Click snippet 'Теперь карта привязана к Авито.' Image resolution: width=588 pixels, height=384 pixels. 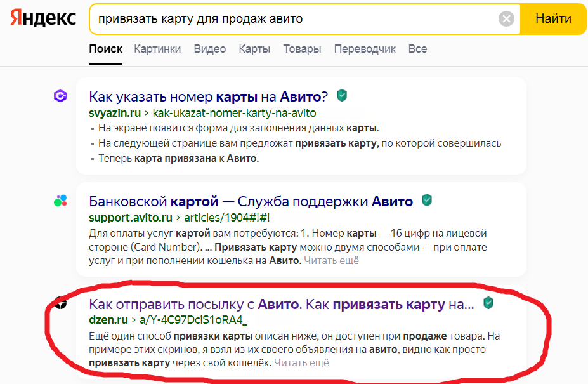point(178,159)
